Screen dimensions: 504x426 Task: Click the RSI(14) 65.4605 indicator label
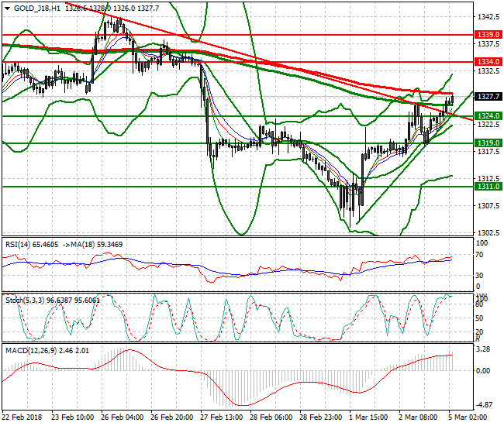[x=32, y=245]
